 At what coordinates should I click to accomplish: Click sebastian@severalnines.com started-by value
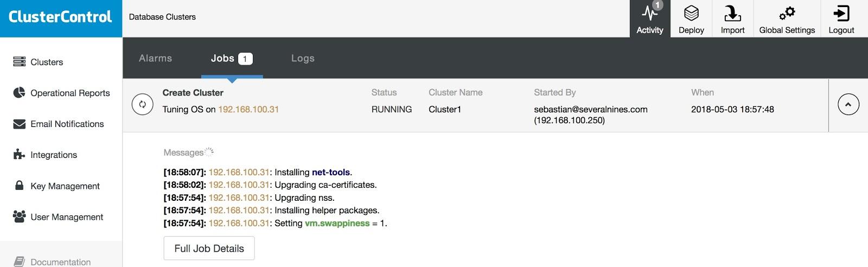[591, 109]
